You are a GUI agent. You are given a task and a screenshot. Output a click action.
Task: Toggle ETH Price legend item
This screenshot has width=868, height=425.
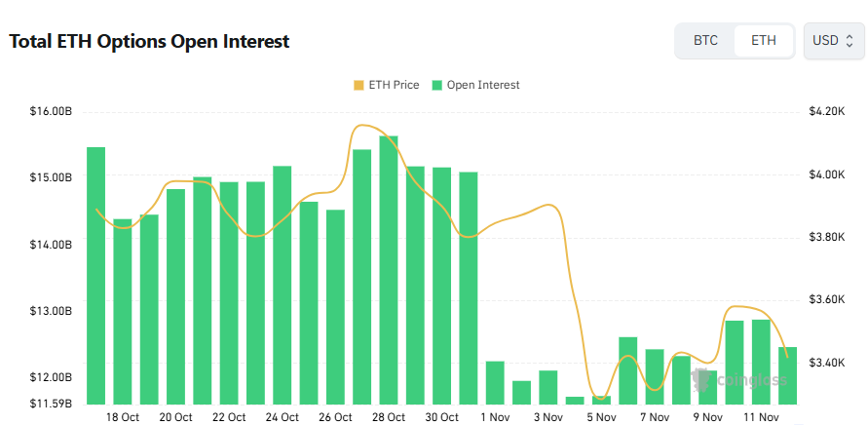pos(386,85)
